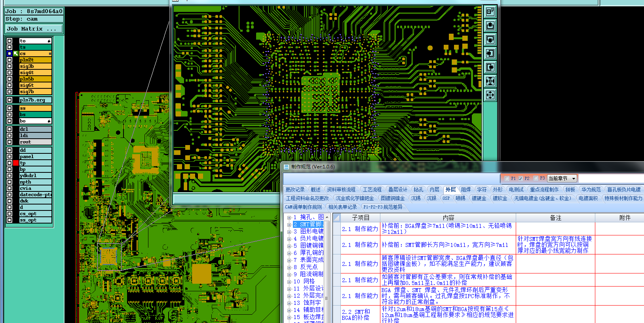Click the pan left arrow icon
Image resolution: width=644 pixels, height=323 pixels.
pyautogui.click(x=490, y=53)
